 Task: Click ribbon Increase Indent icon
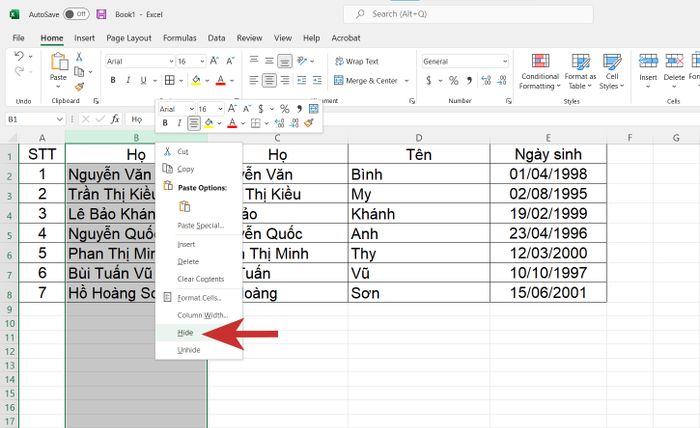click(317, 80)
